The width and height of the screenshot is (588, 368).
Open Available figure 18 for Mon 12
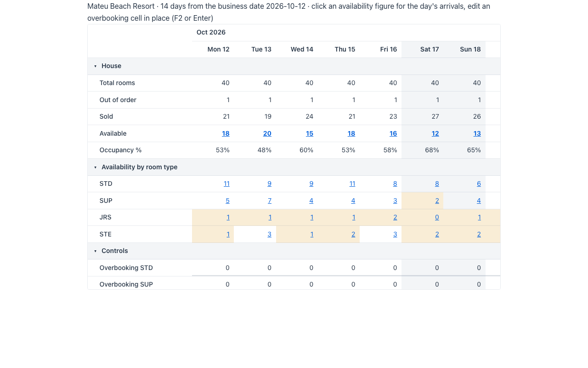click(226, 133)
